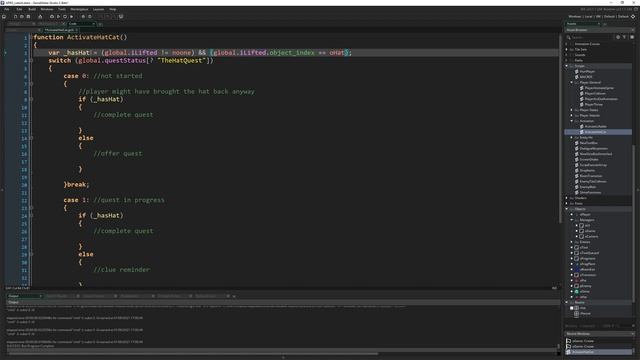640x360 pixels.
Task: Open the Marketplace menu
Action: tap(79, 9)
